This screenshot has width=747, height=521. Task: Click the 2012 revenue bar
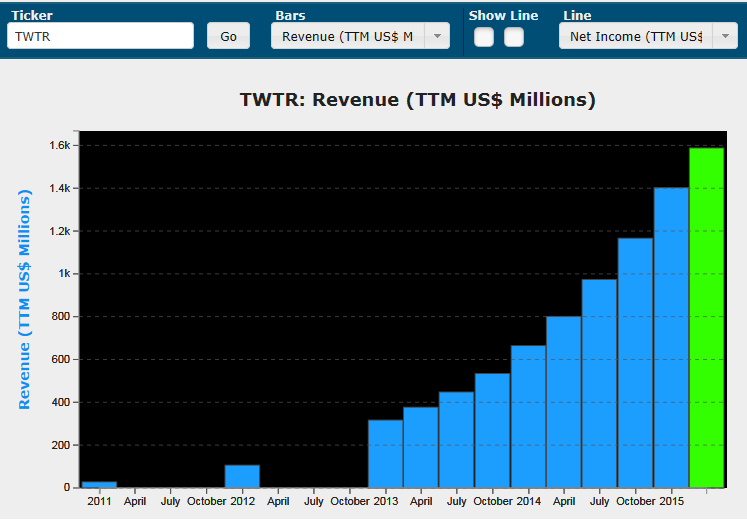242,476
